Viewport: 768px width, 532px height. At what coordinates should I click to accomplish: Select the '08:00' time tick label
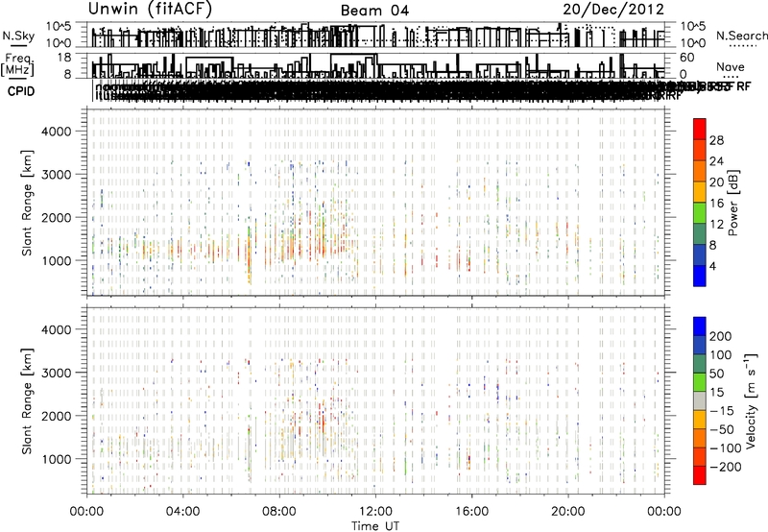point(279,512)
